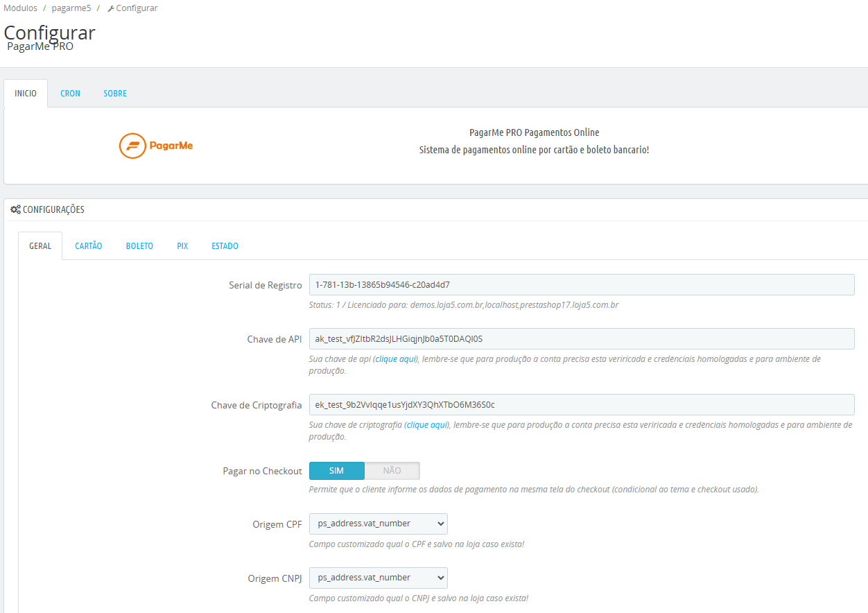This screenshot has width=868, height=613.
Task: Focus the Serial de Registro field
Action: click(582, 284)
